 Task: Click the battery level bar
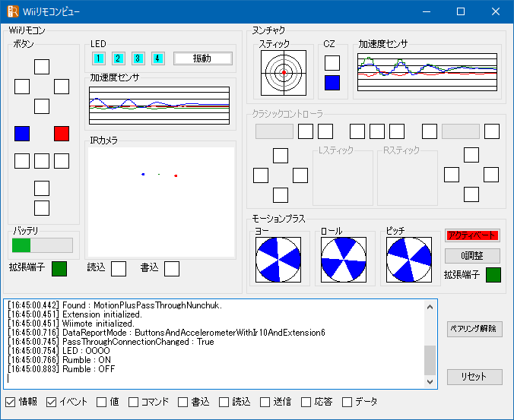click(x=43, y=245)
